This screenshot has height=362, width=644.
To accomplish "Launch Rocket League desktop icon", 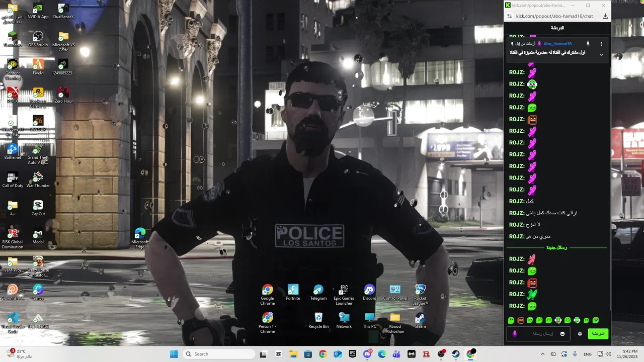I will click(x=420, y=295).
